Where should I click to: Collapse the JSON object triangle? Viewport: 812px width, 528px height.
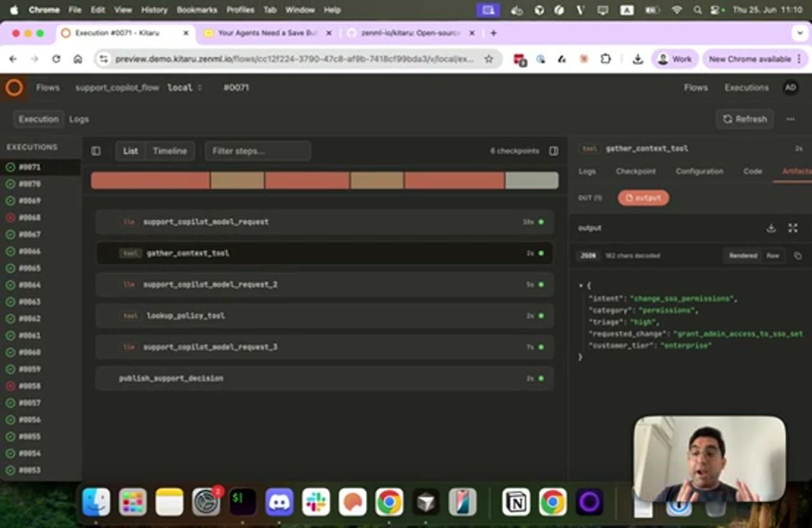point(580,286)
